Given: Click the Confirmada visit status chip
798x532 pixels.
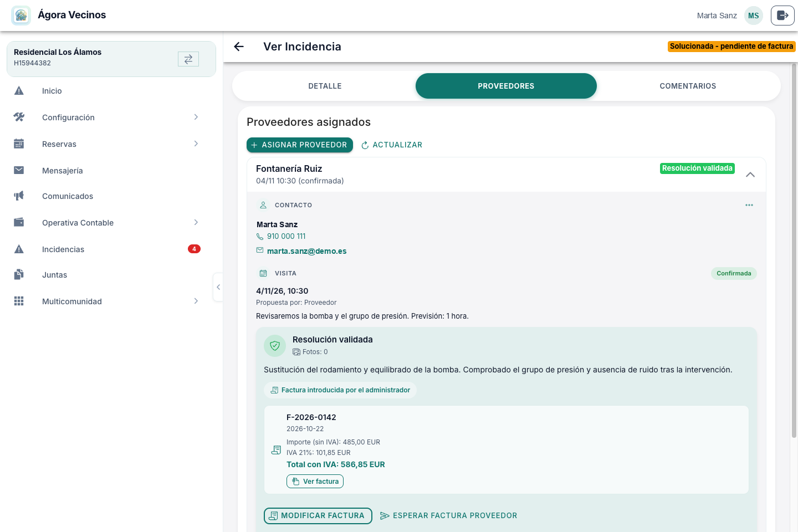Looking at the screenshot, I should (734, 273).
